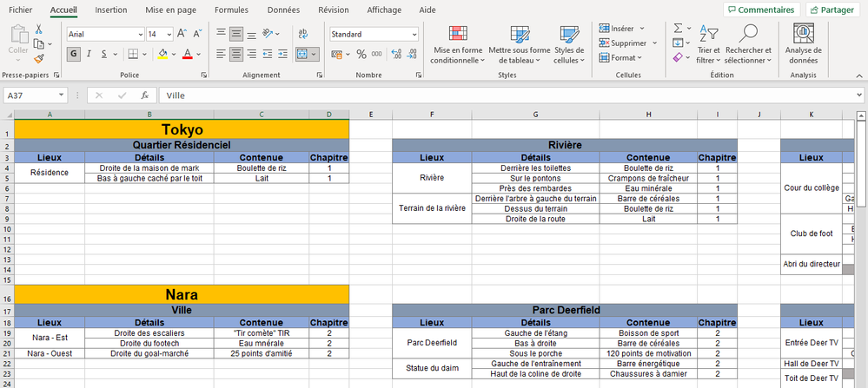Open the Name Box A37 dropdown

(x=61, y=95)
